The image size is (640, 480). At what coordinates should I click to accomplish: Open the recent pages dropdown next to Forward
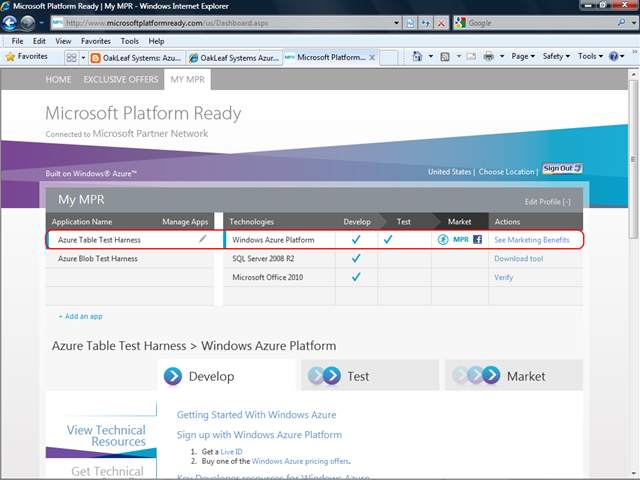pos(41,23)
